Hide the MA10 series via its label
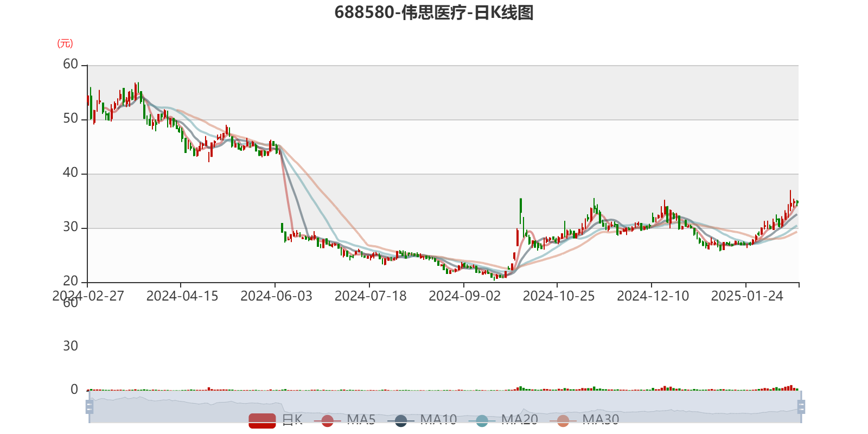 tap(438, 420)
